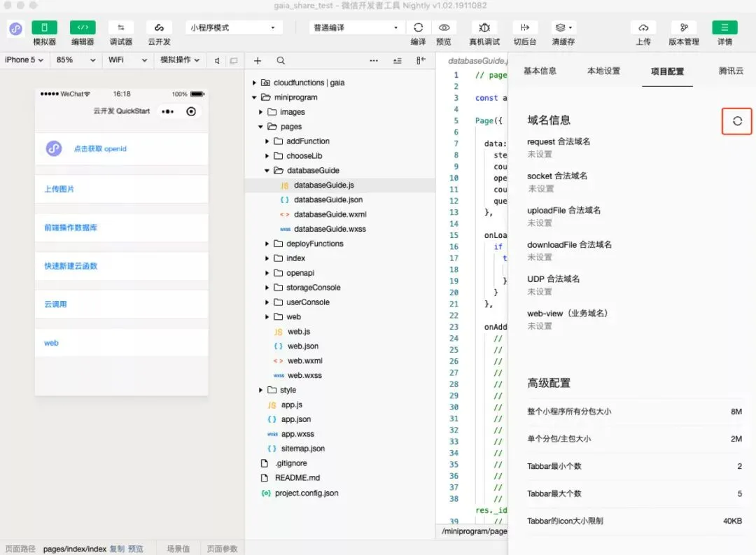Toggle the debugger (调试器) panel button
756x555 pixels.
tap(120, 27)
